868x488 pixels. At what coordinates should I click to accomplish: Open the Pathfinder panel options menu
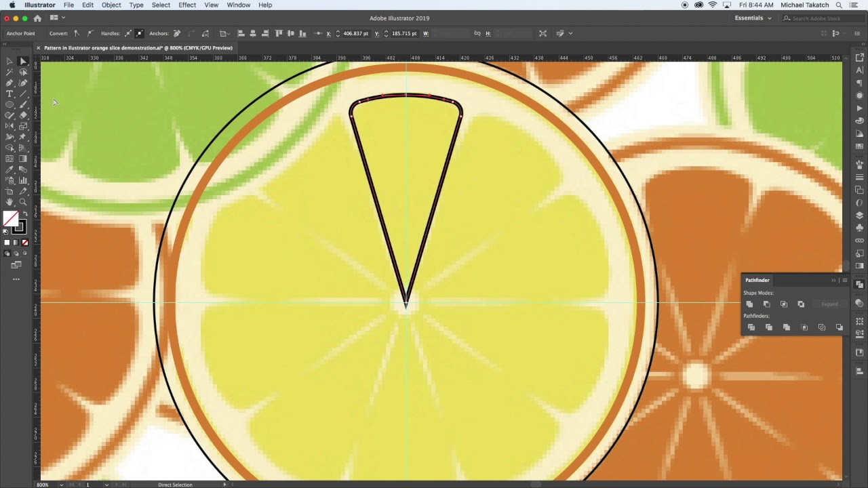click(844, 280)
